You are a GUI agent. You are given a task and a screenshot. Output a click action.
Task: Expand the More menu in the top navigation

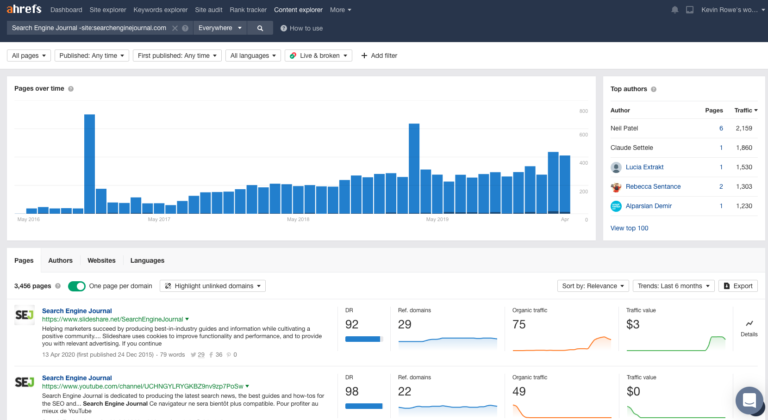click(x=340, y=10)
